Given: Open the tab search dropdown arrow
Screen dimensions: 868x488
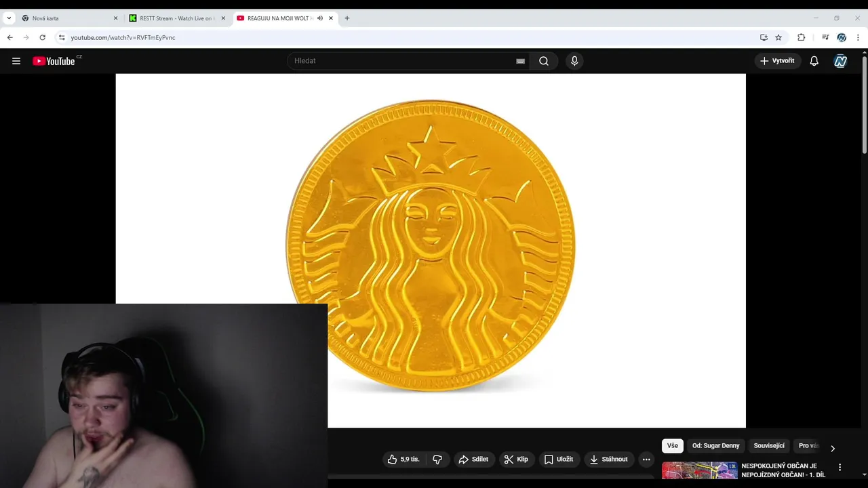Looking at the screenshot, I should tap(9, 18).
